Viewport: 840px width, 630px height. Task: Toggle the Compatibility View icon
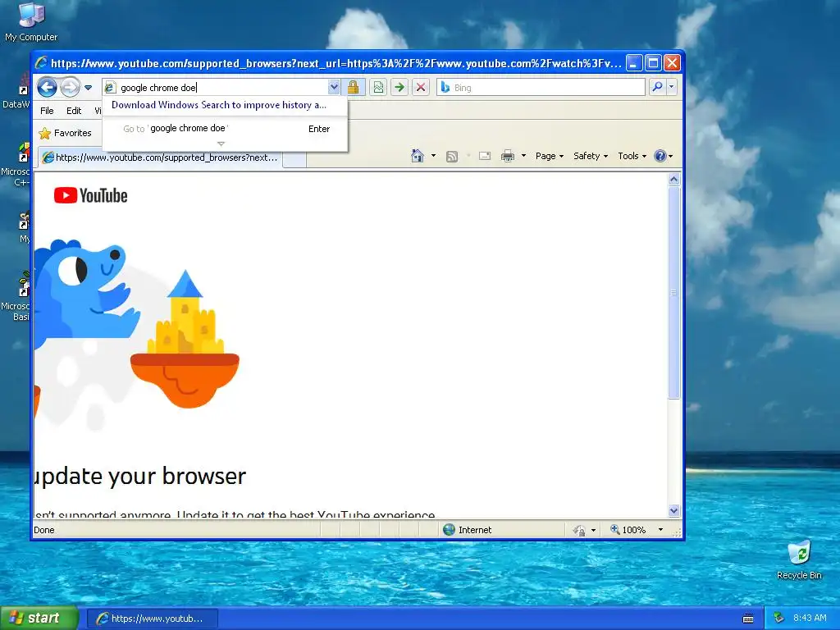click(378, 87)
